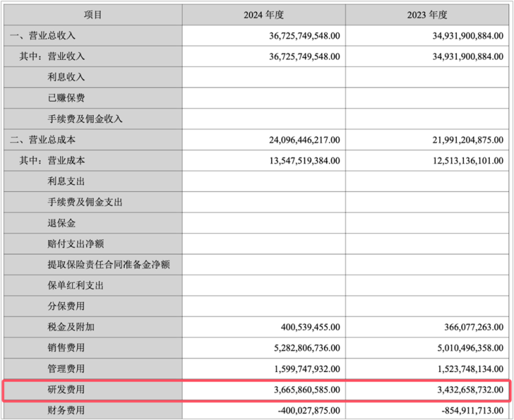Viewport: 514px width, 420px height.
Task: Click the 赔付支出净额 row label
Action: [x=76, y=244]
